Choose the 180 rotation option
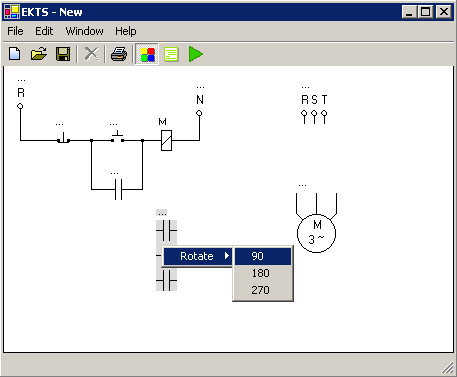Viewport: 457px width, 377px height. coord(263,273)
